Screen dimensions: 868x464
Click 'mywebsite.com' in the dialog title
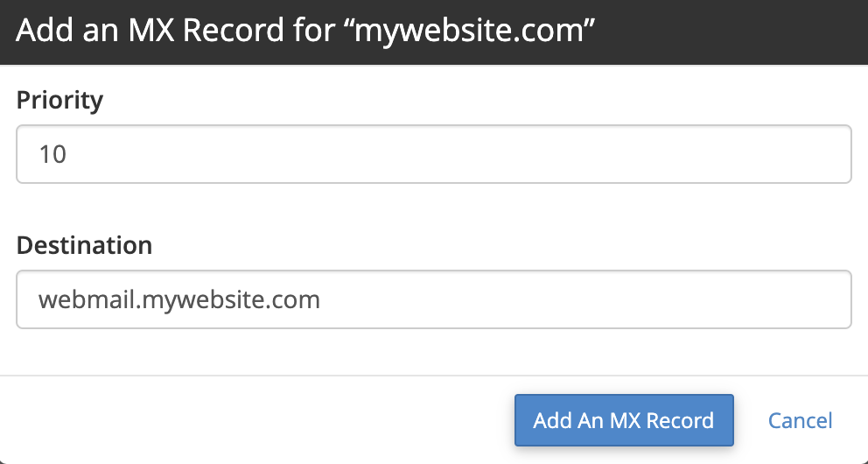[463, 31]
